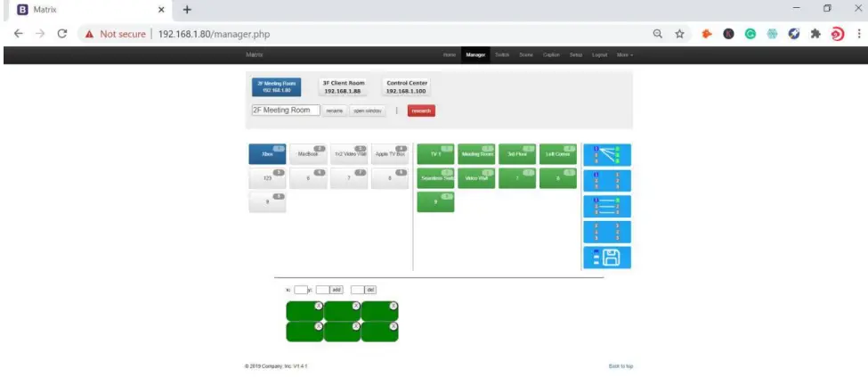Click the orange extension icon beside the star
Screen dimensions: 868x377
[707, 34]
